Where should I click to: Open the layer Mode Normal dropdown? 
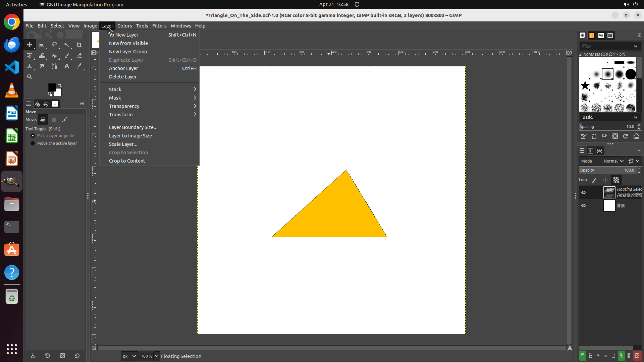point(613,161)
